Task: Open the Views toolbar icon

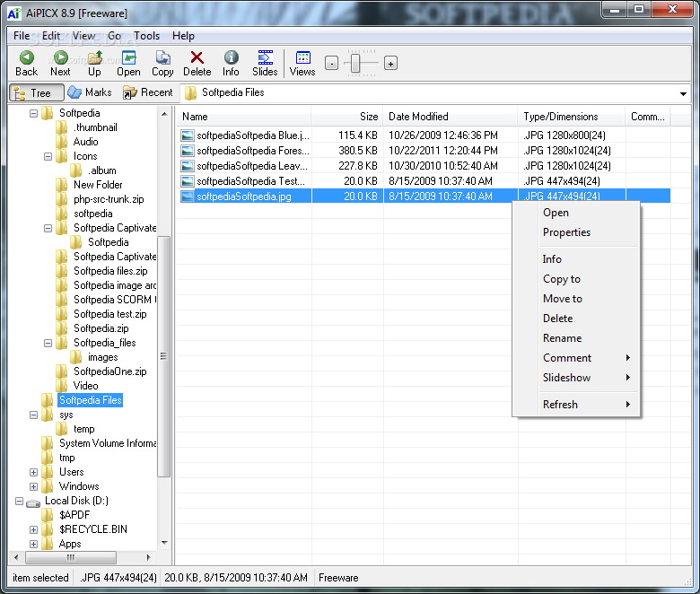Action: pos(302,63)
